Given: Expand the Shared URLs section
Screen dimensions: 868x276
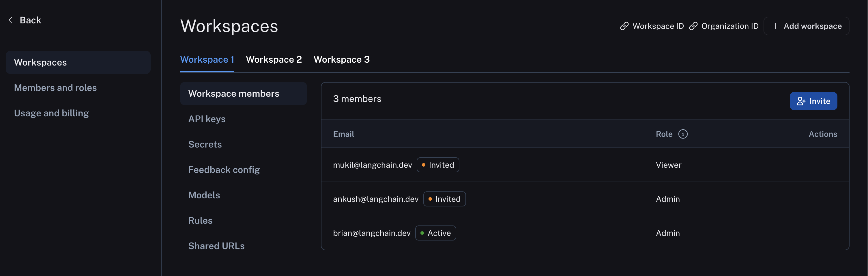Looking at the screenshot, I should [x=216, y=246].
